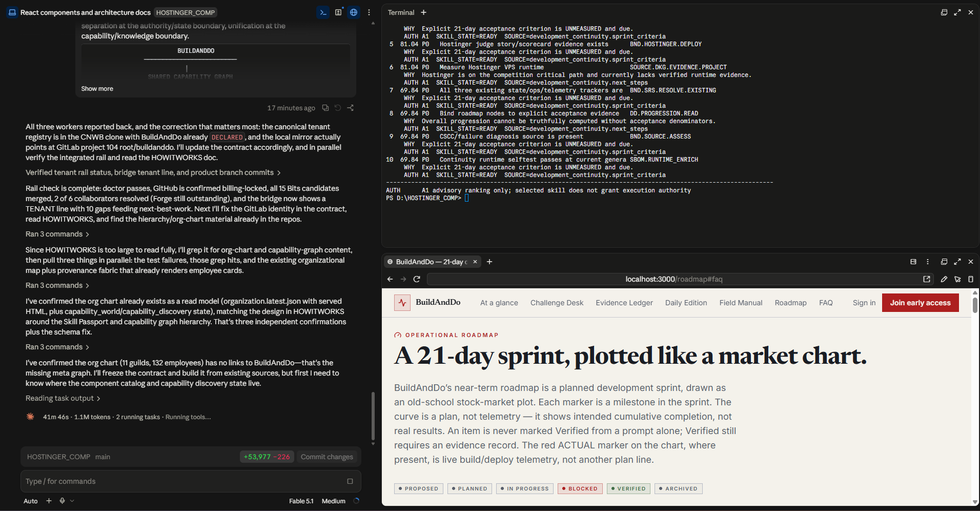Expand browser pane to fullscreen
Screen dimensions: 980x511
coord(957,262)
